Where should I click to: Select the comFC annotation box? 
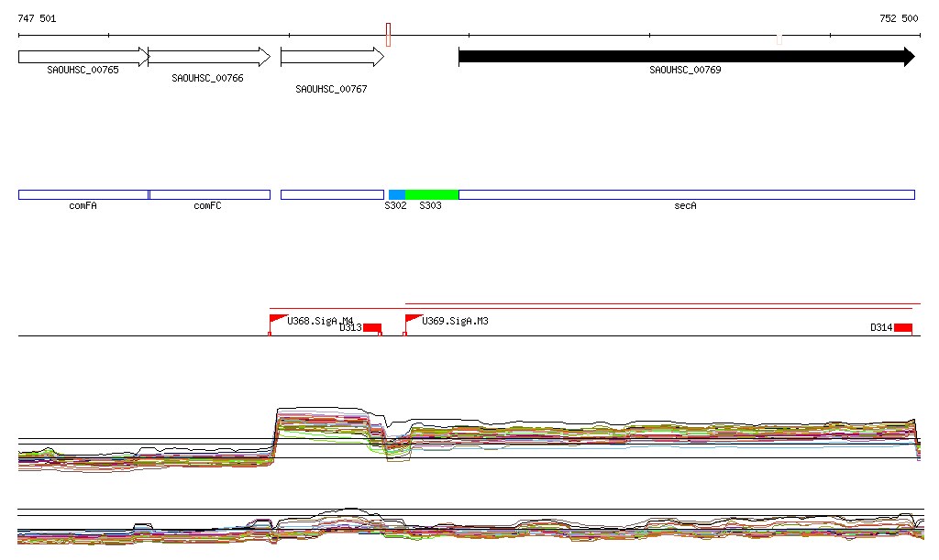point(209,194)
